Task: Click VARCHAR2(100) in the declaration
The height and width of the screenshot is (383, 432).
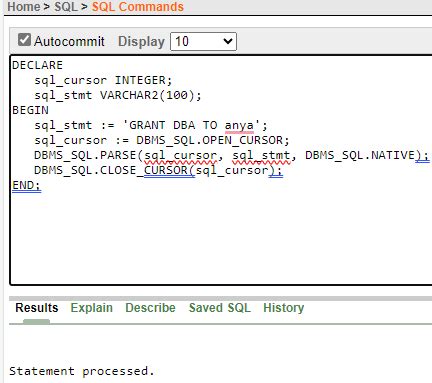Action: click(147, 95)
